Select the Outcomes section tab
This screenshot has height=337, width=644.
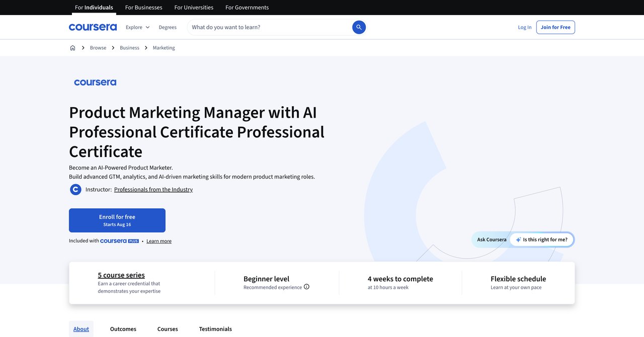pos(123,329)
